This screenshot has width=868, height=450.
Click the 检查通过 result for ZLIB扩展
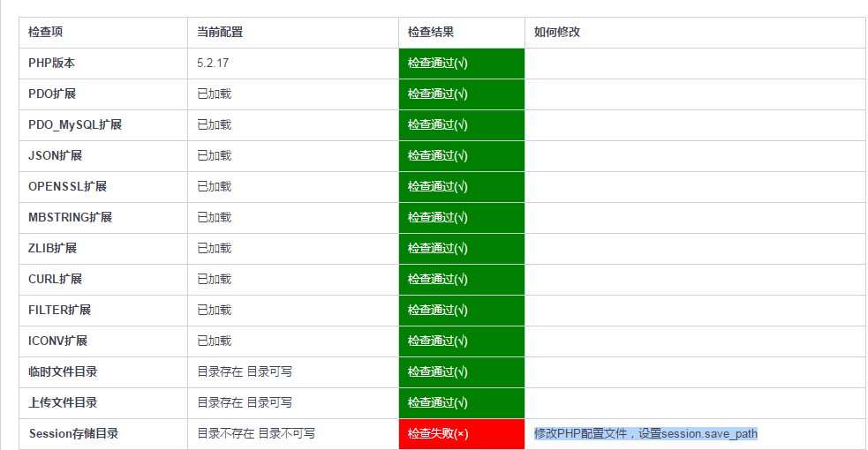[x=462, y=249]
